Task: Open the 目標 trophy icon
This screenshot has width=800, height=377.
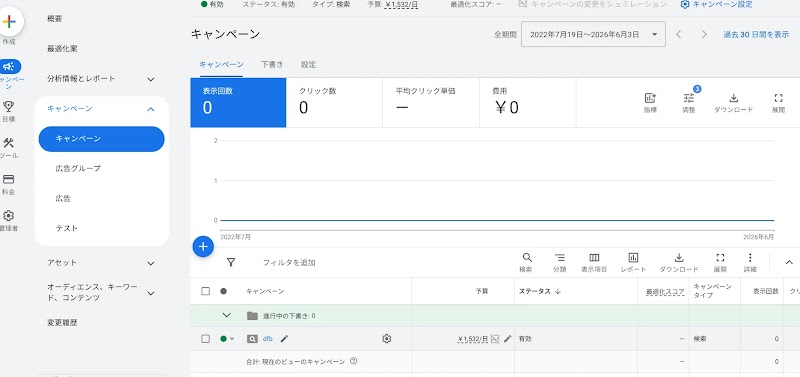Action: tap(9, 106)
